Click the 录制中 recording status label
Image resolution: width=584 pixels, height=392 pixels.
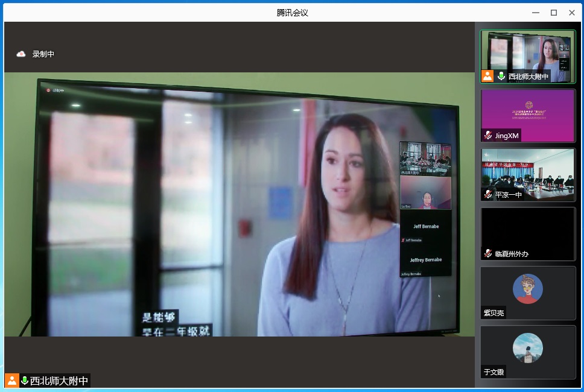[x=43, y=54]
